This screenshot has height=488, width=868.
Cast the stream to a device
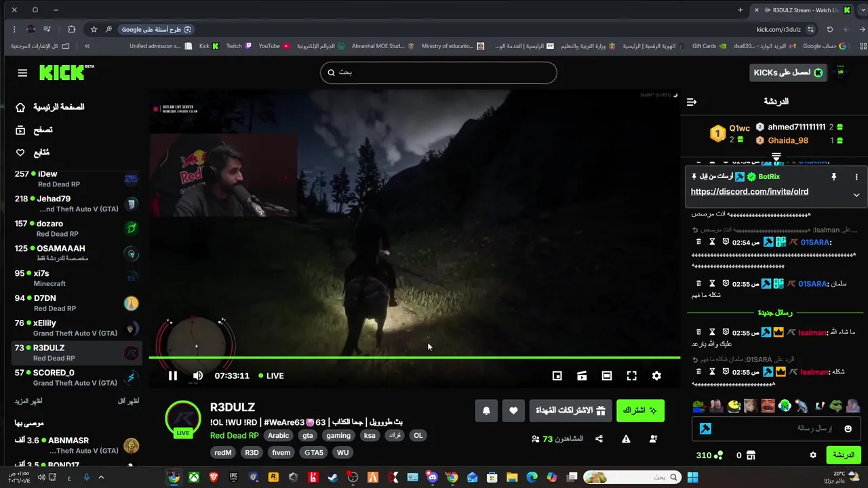[582, 375]
